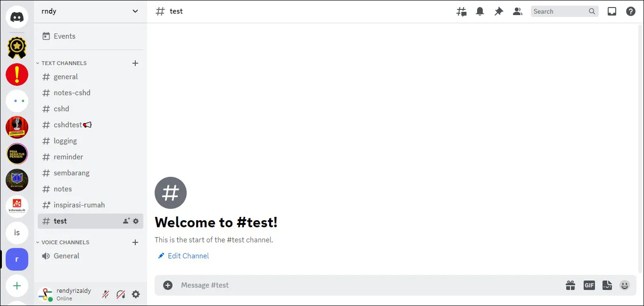The image size is (644, 306).
Task: Open Discord help
Action: point(631,11)
